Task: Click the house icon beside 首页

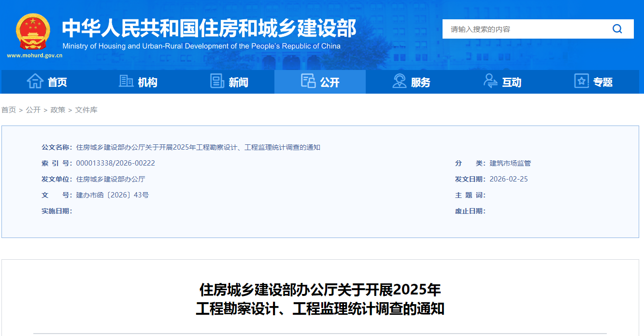Action: point(35,82)
